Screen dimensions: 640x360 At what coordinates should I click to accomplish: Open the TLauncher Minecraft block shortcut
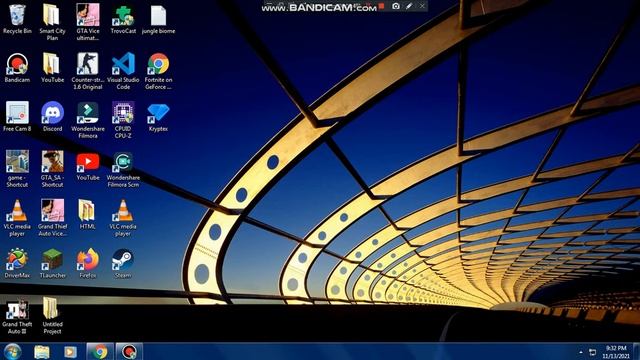[x=52, y=263]
